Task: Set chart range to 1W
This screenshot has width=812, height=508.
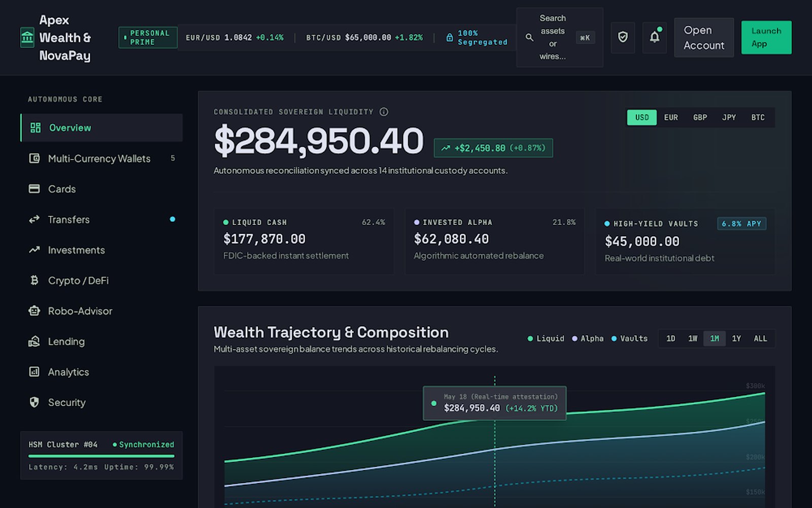Action: tap(692, 338)
